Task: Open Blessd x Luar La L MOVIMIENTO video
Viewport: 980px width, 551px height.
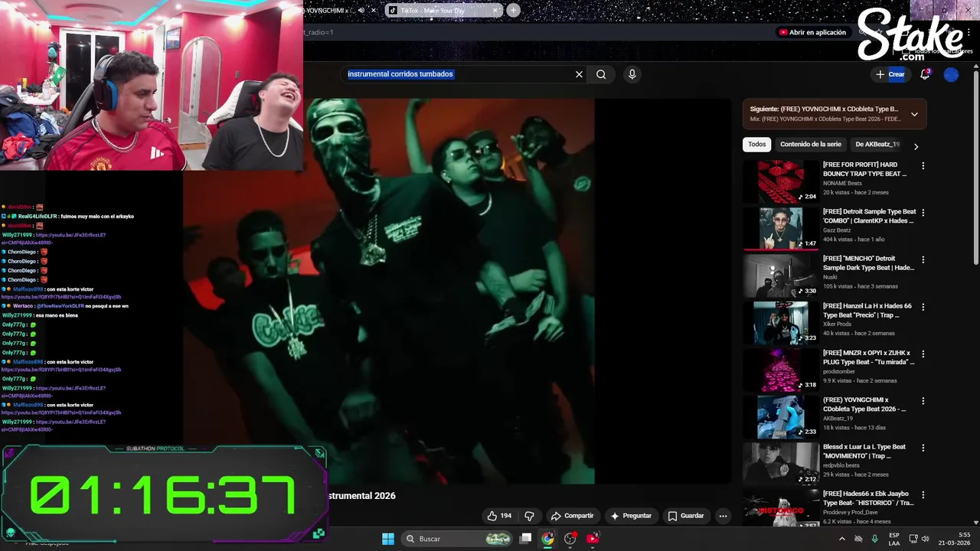Action: (864, 451)
